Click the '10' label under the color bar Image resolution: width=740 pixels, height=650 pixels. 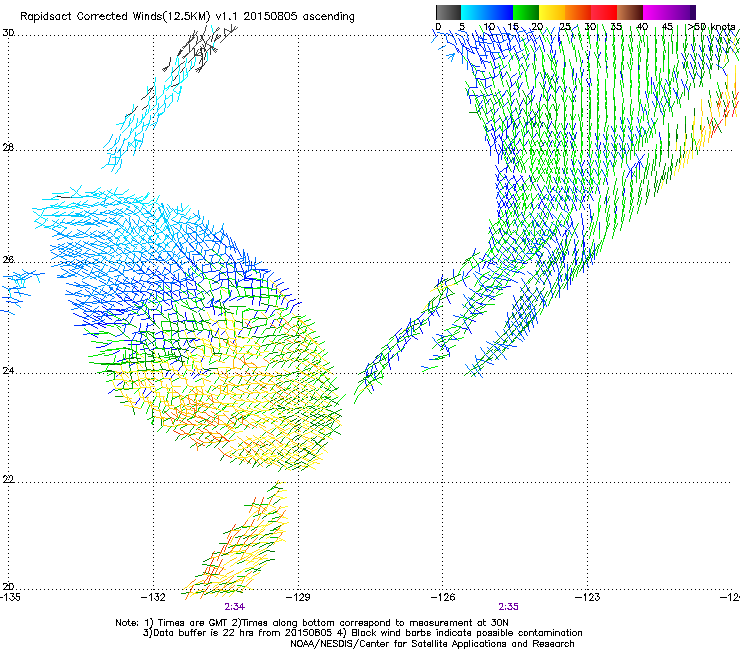(489, 27)
